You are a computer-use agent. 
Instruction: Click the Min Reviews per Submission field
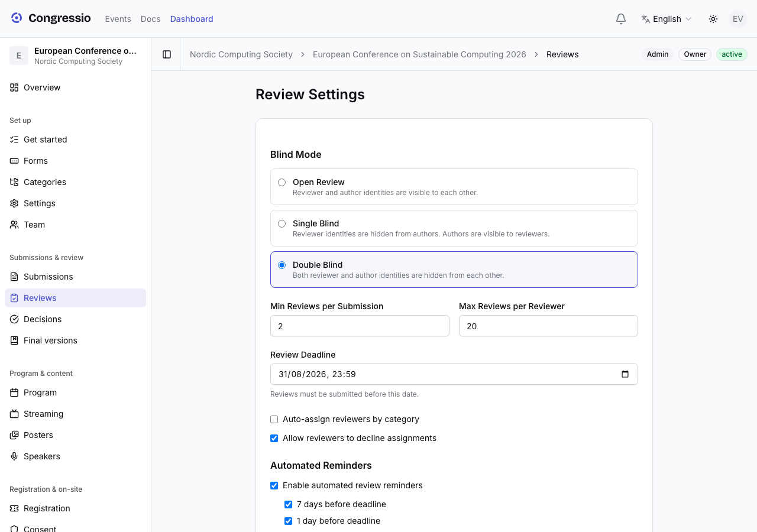360,326
